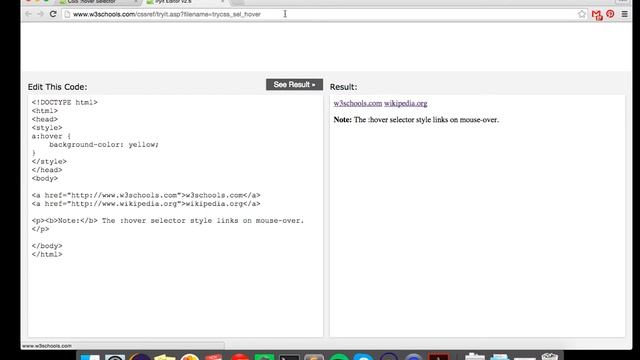The height and width of the screenshot is (360, 640).
Task: Reload the w3schools page
Action: tap(53, 14)
